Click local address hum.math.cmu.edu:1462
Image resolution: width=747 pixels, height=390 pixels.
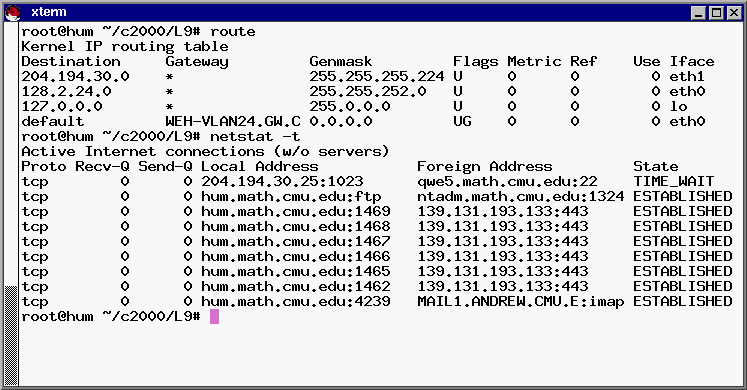[x=295, y=286]
